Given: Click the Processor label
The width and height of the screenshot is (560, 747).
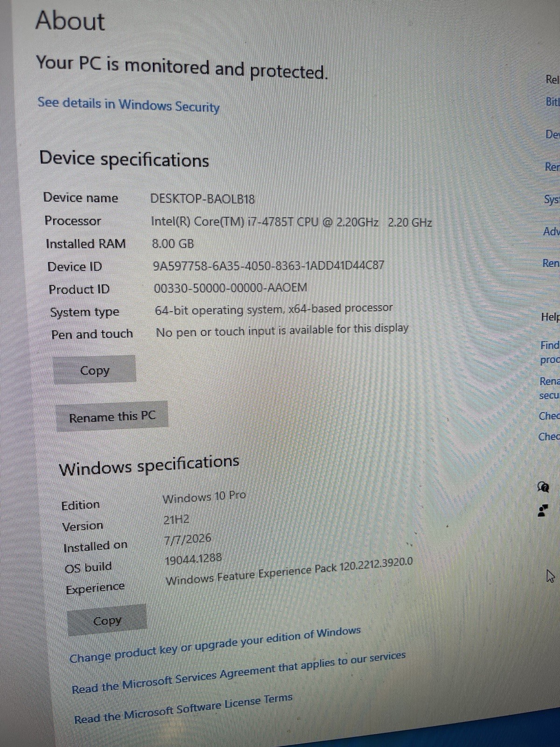Looking at the screenshot, I should 73,220.
